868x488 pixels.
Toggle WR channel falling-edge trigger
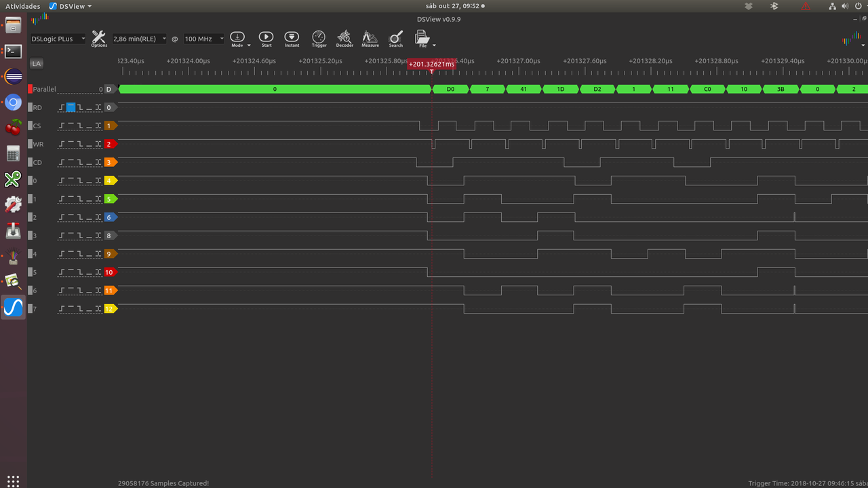point(81,144)
